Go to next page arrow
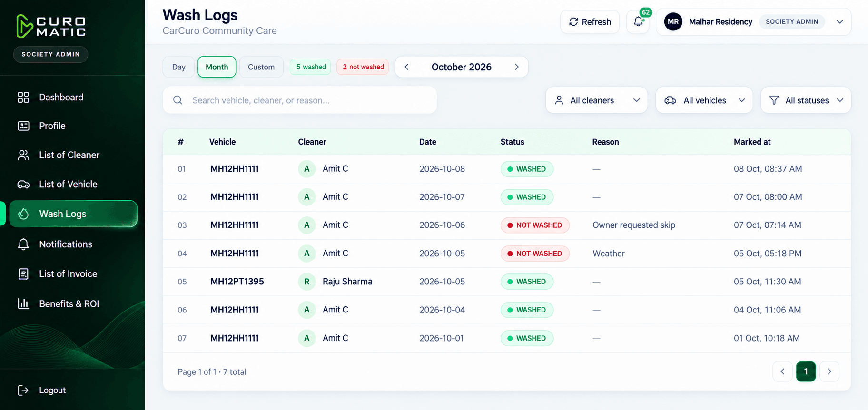 pyautogui.click(x=829, y=371)
